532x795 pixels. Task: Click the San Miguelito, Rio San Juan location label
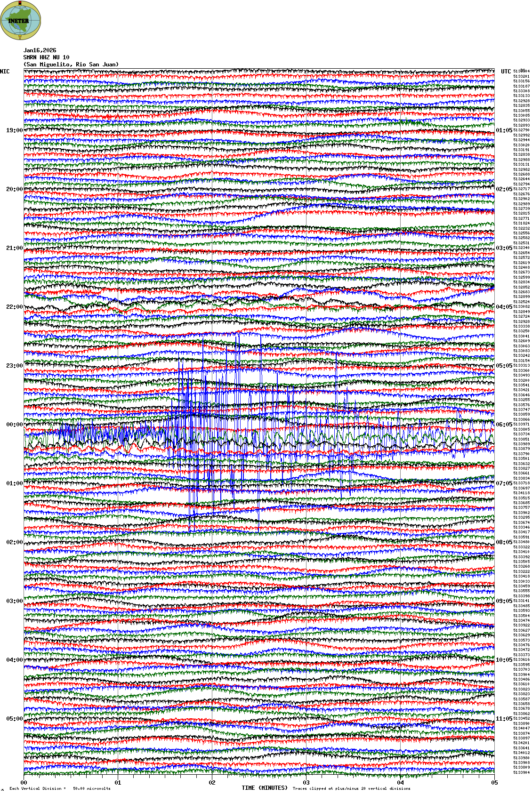[x=71, y=64]
